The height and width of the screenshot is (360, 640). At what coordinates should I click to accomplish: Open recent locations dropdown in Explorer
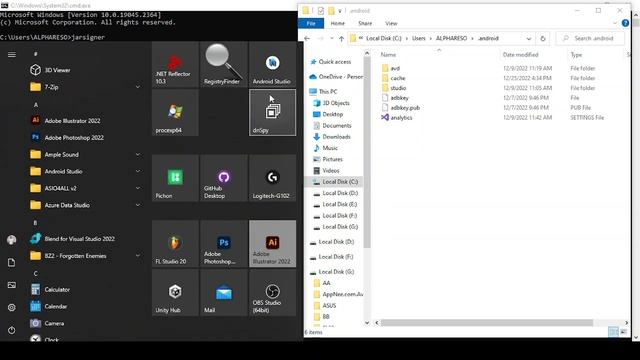click(331, 39)
